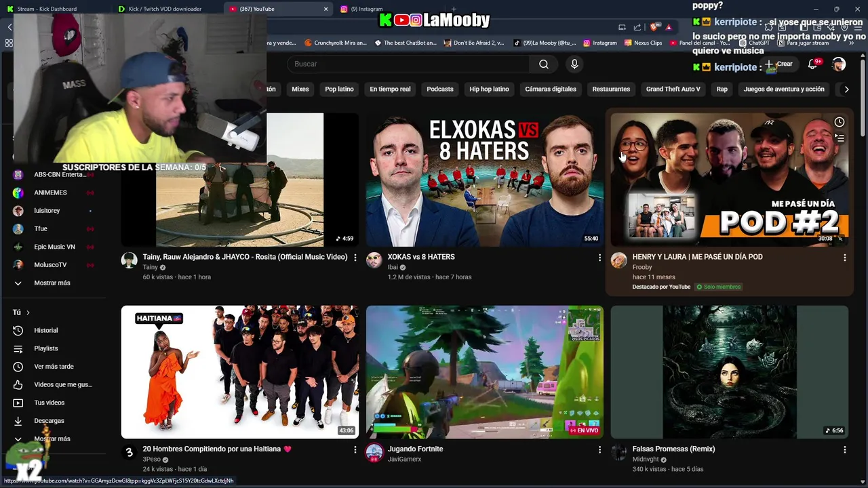The width and height of the screenshot is (868, 488).
Task: Switch to Kick / Twitch VOD downloader tab
Action: coord(166,9)
